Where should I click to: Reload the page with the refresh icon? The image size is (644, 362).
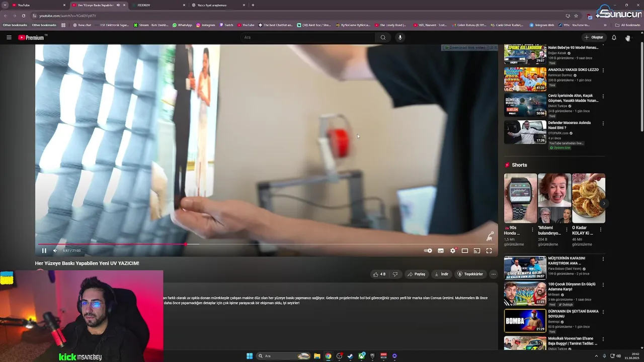point(23,16)
